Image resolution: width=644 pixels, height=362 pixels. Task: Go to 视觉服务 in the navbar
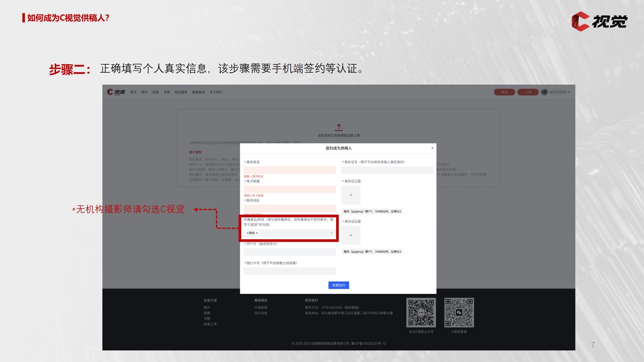181,92
